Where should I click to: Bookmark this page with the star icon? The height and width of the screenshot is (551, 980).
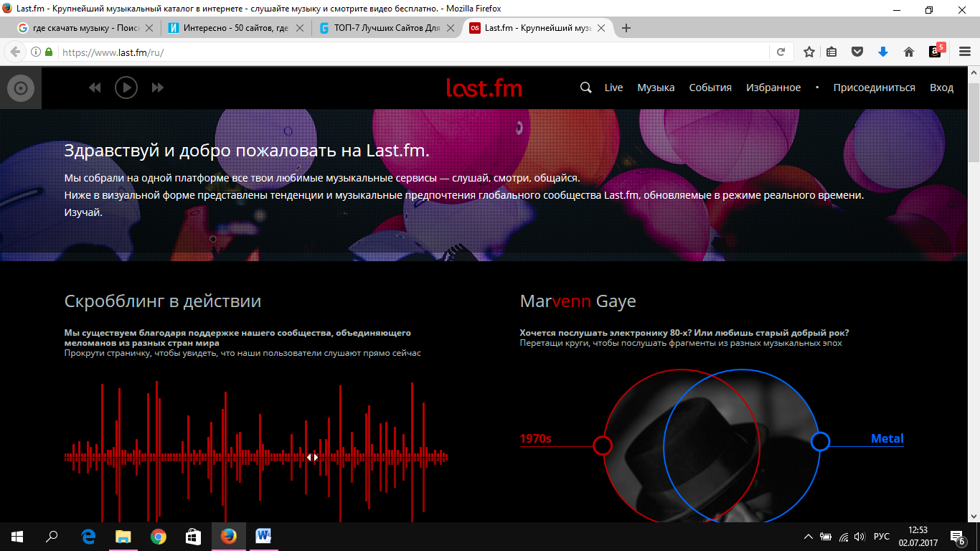coord(809,52)
